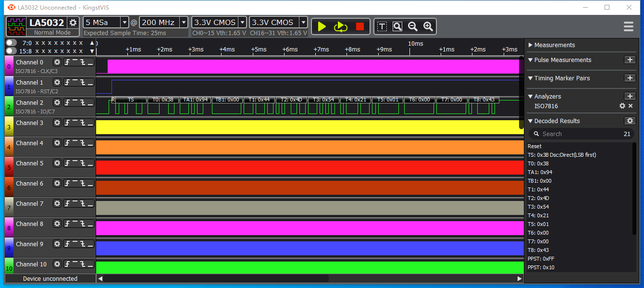Select the zoom-to-fit magnifier tool

(397, 26)
